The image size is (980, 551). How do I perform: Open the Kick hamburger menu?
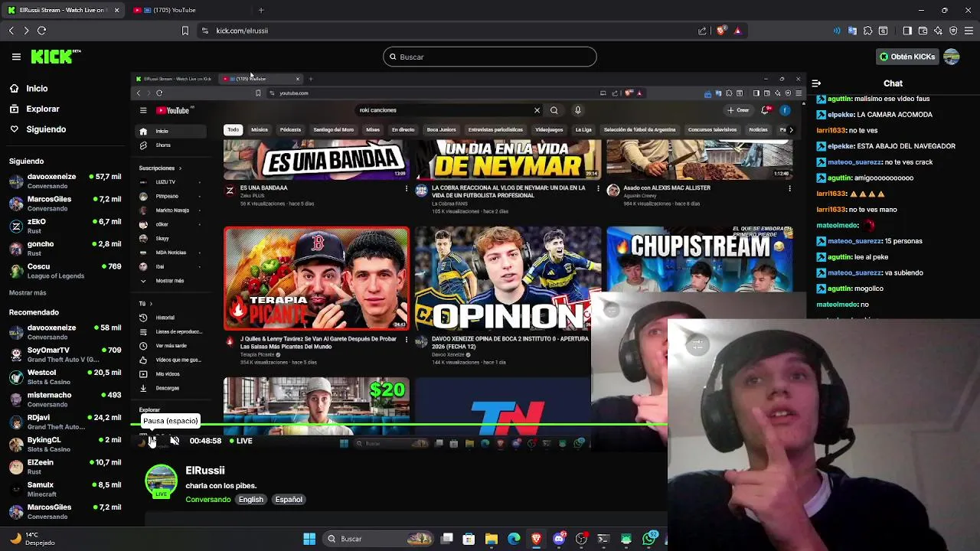(16, 57)
